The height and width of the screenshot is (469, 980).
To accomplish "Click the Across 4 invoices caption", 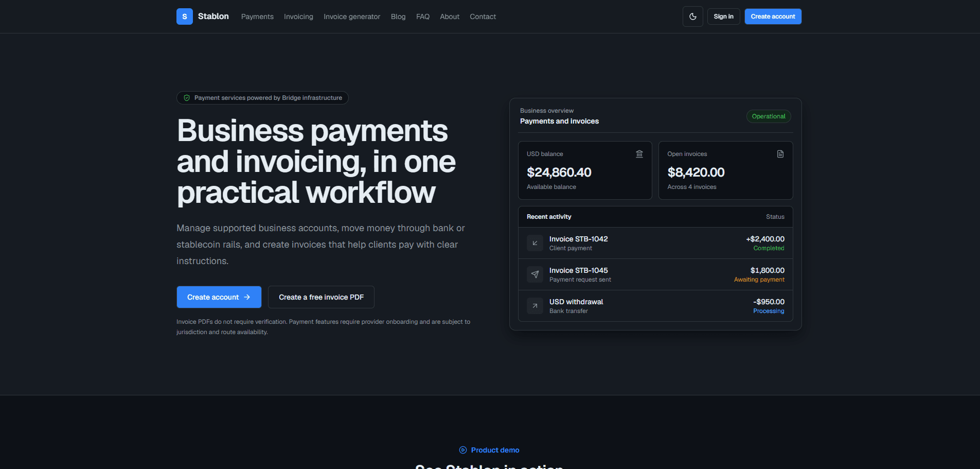I will point(692,187).
